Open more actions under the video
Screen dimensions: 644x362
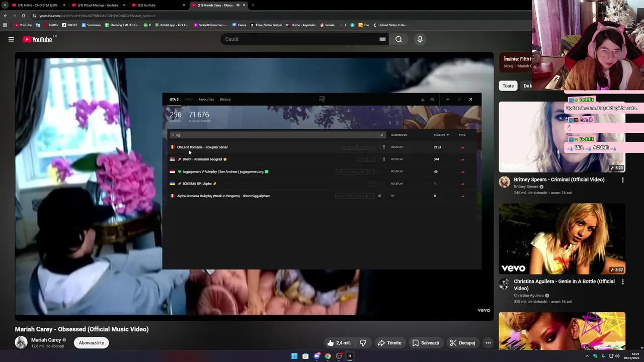click(488, 343)
